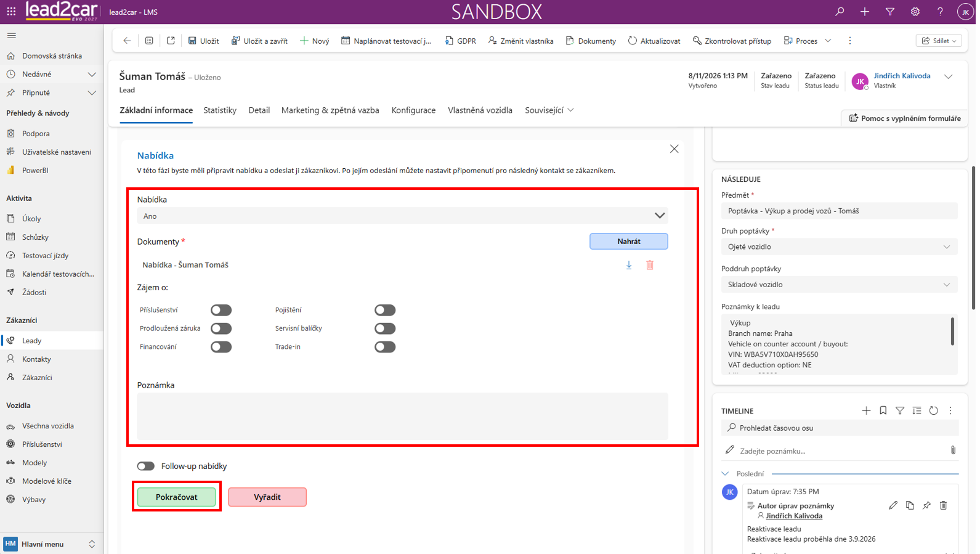
Task: Switch on Follow-up nabídky
Action: point(146,466)
